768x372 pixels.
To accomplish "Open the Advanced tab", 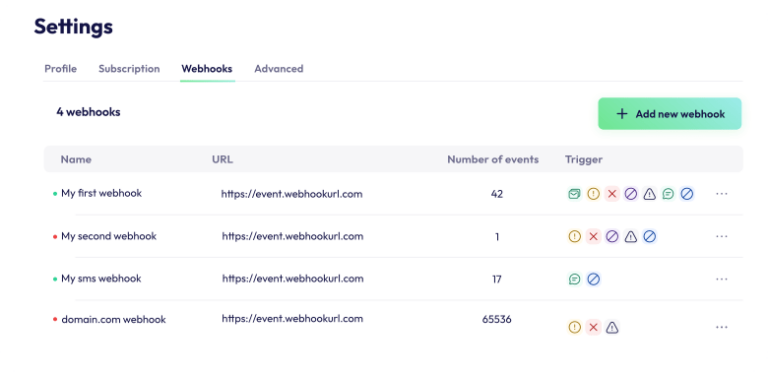I will [279, 69].
